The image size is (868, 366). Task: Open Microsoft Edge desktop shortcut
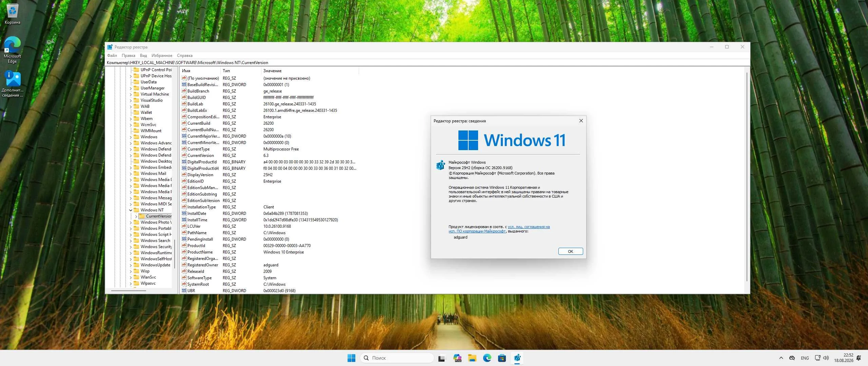click(12, 50)
